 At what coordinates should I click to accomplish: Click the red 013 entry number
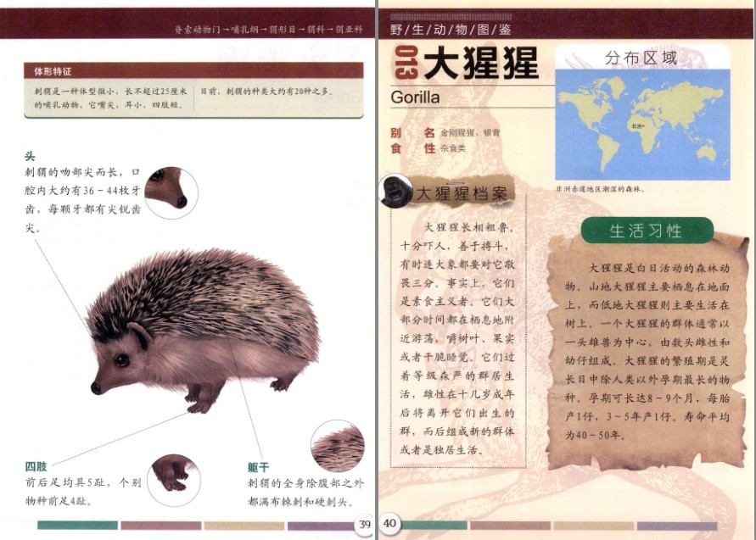click(406, 62)
